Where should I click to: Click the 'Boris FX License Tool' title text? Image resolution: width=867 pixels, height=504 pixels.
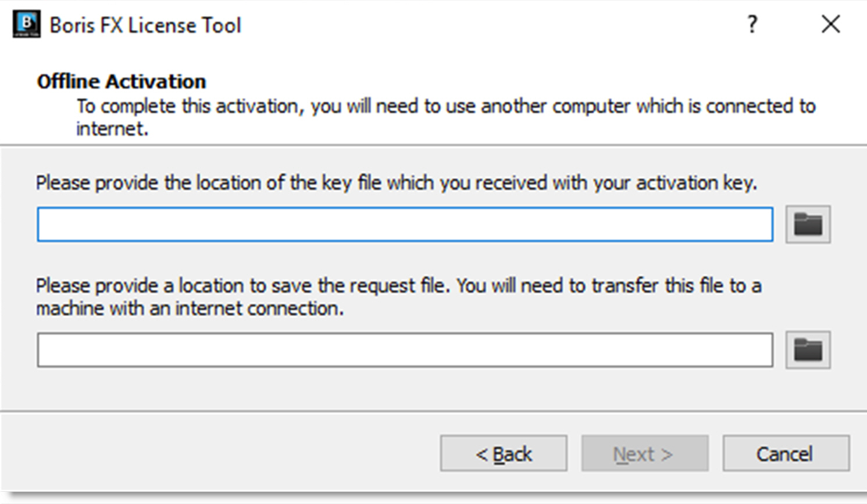tap(145, 26)
